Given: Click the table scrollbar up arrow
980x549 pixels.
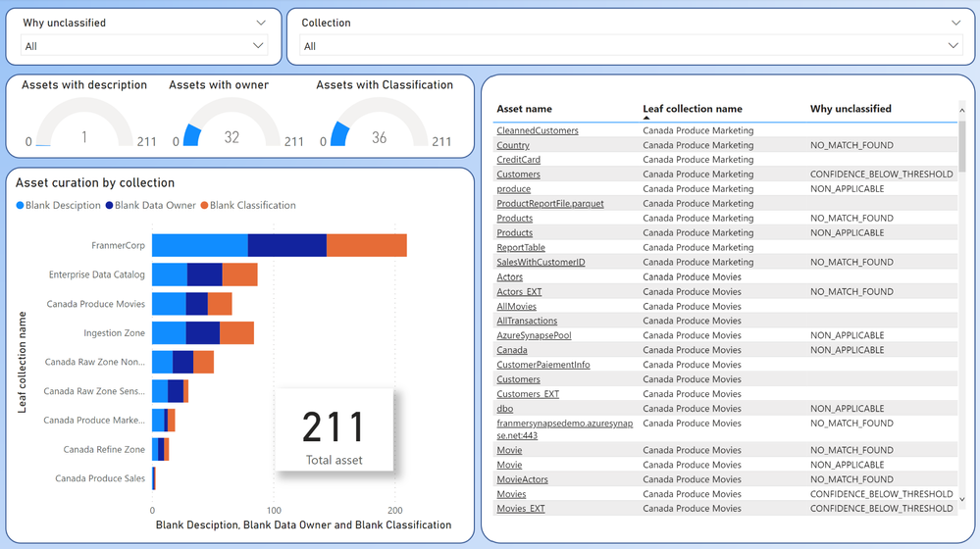Looking at the screenshot, I should point(962,111).
